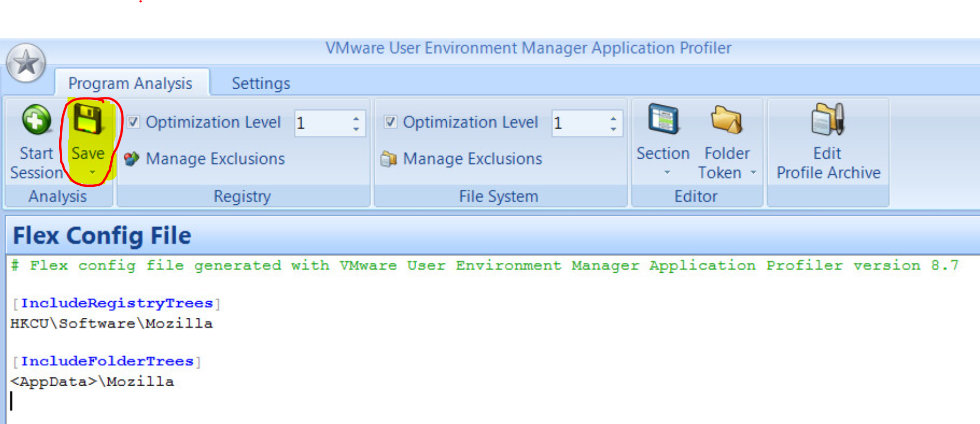Viewport: 980px width, 424px height.
Task: Click the Registry Manage Exclusions icon
Action: [132, 159]
